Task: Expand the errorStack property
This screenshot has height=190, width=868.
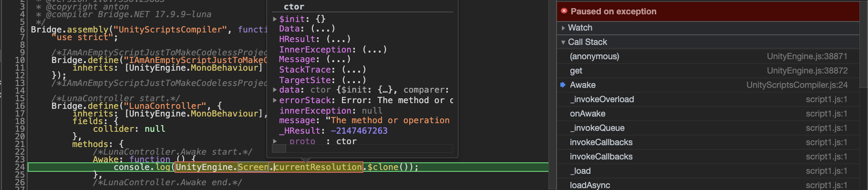Action: point(275,100)
